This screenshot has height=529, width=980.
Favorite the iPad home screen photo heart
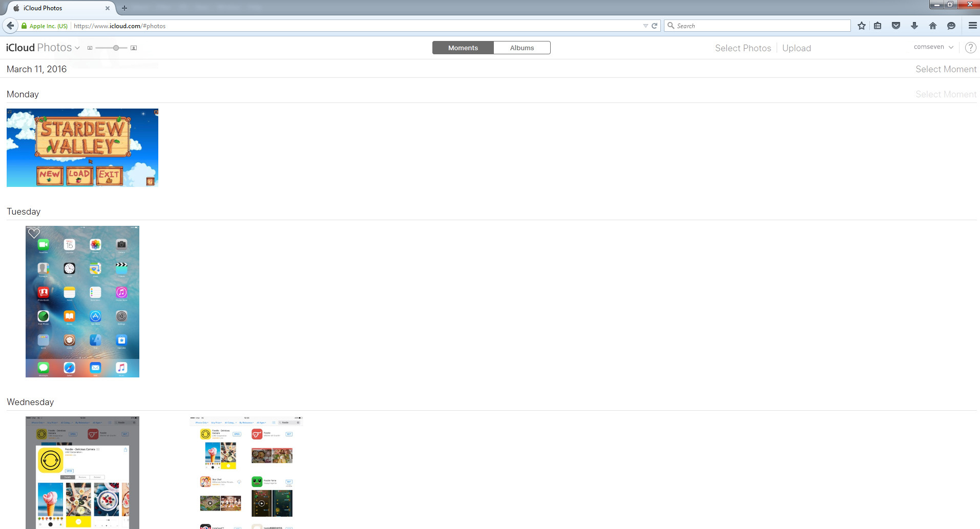pyautogui.click(x=34, y=234)
